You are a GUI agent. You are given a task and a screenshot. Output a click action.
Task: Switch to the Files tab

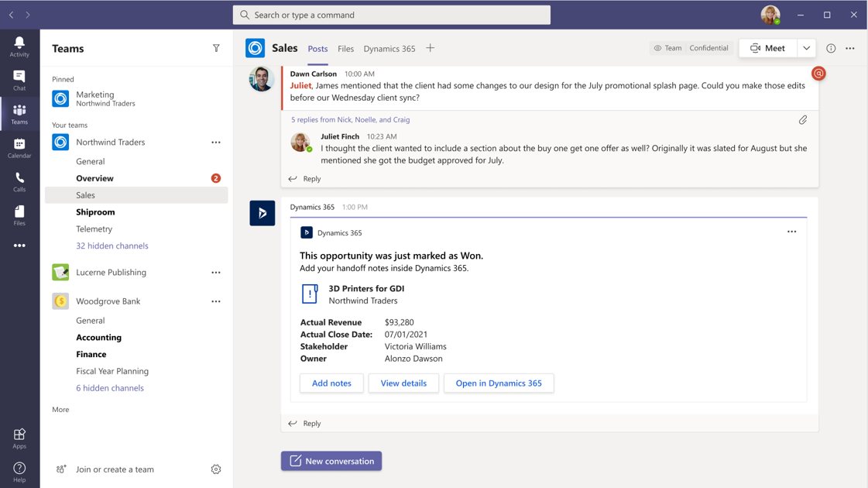[x=345, y=49]
